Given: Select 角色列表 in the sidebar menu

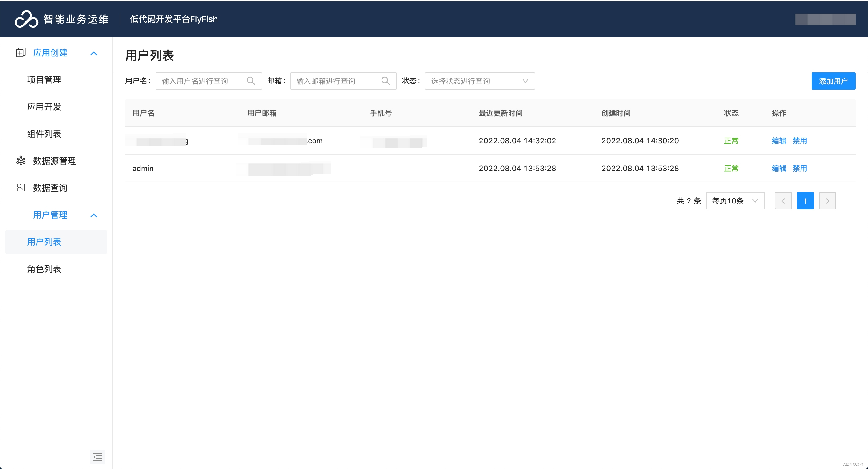Looking at the screenshot, I should 44,269.
